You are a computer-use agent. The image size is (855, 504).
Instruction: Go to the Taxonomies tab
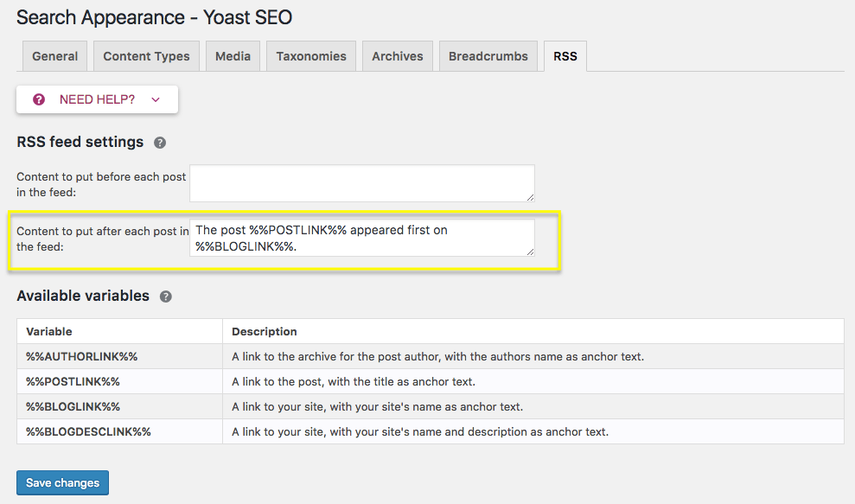point(311,56)
